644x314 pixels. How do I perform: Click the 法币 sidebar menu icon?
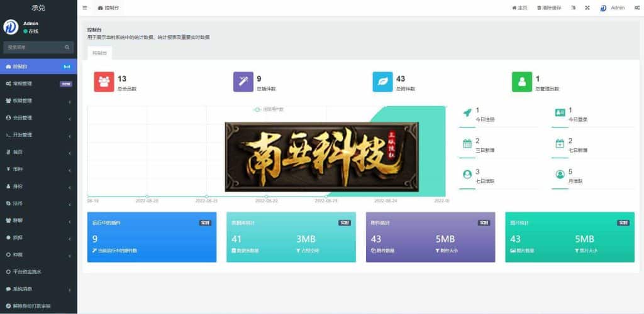[x=8, y=203]
